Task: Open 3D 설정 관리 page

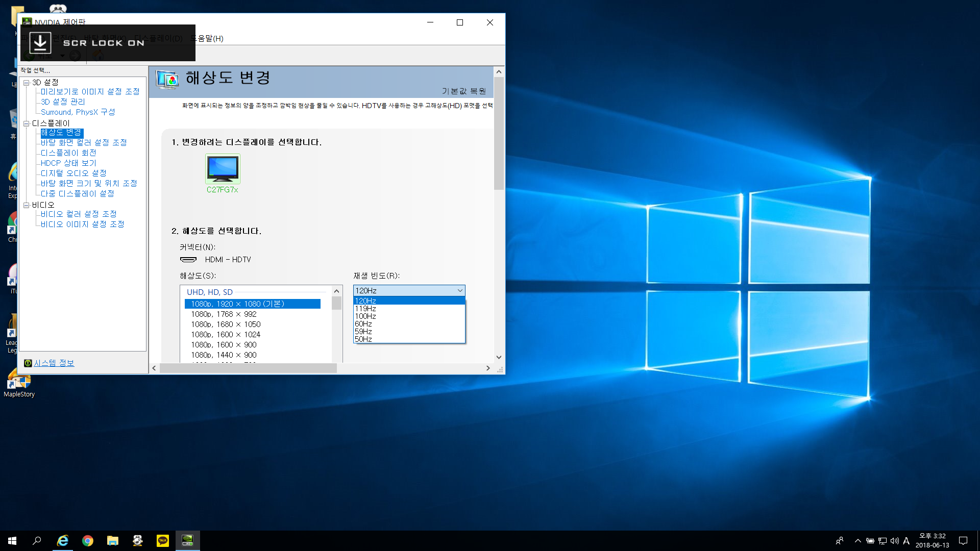Action: tap(63, 102)
